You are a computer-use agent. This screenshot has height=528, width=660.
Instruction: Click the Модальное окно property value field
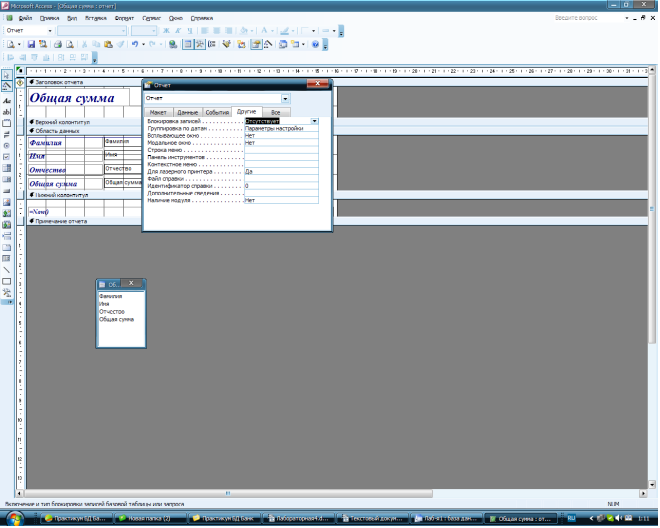[x=281, y=143]
